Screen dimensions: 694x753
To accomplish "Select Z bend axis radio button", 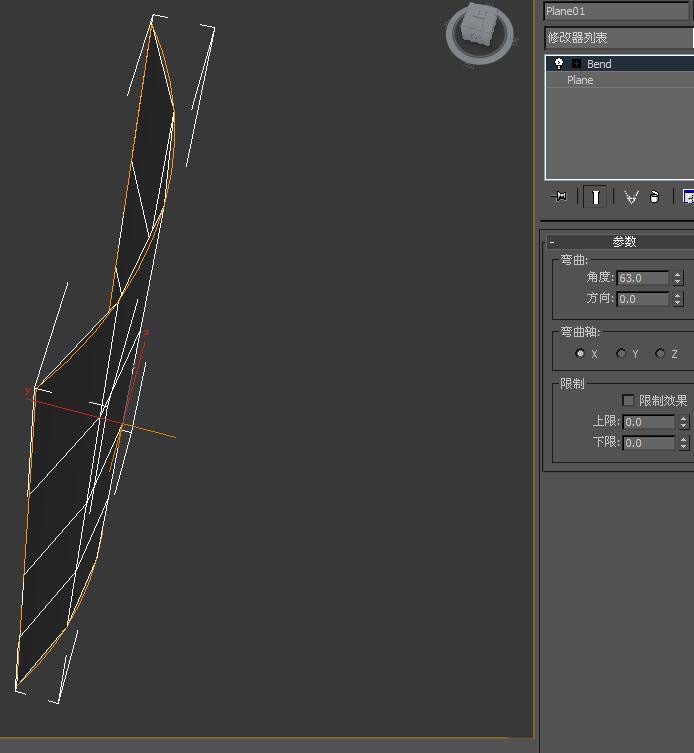I will 660,353.
